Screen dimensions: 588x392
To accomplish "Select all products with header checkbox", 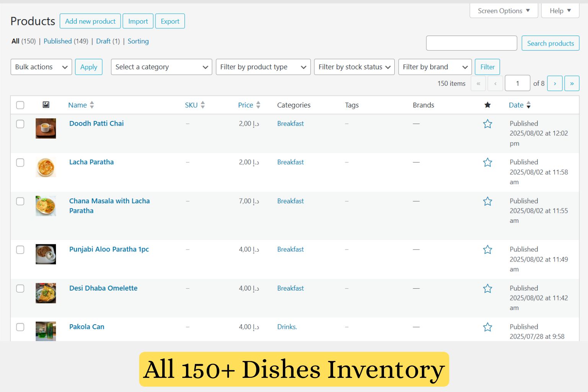I will pyautogui.click(x=20, y=105).
